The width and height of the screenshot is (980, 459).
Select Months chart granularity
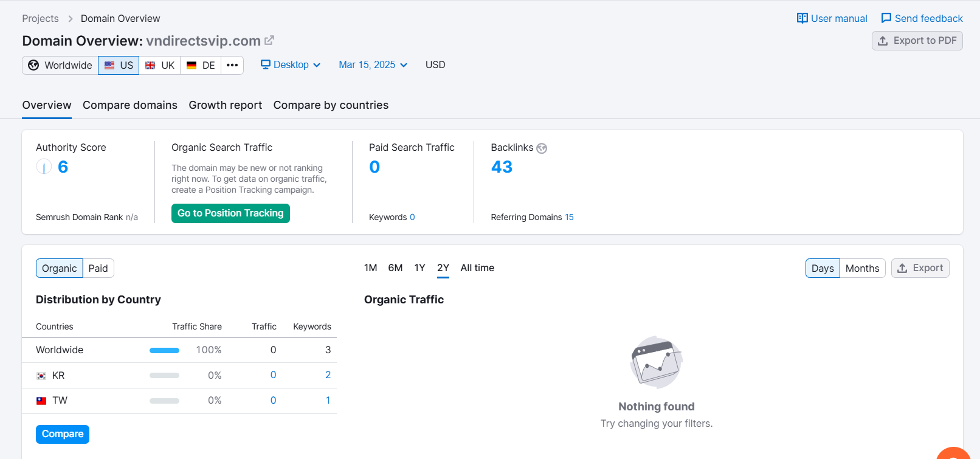[x=862, y=268]
